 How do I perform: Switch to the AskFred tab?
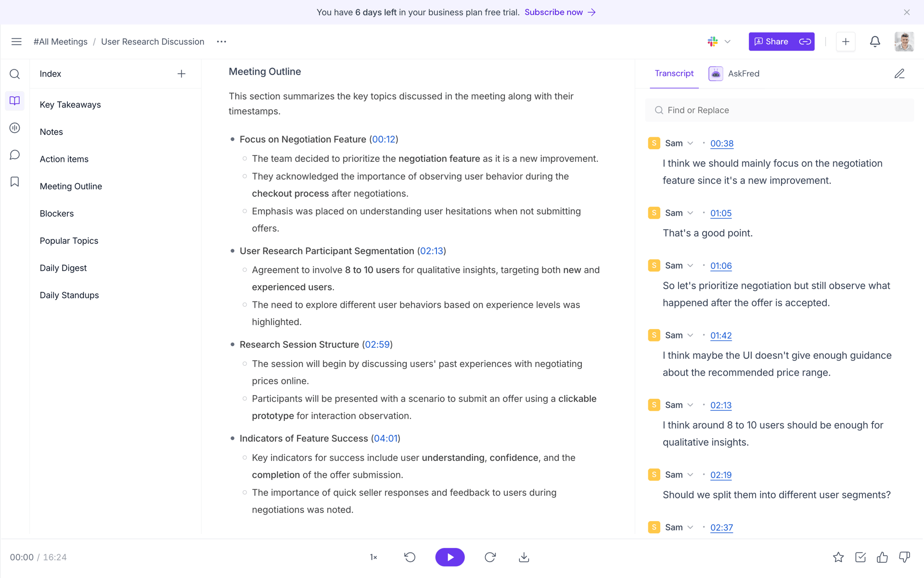pyautogui.click(x=734, y=74)
